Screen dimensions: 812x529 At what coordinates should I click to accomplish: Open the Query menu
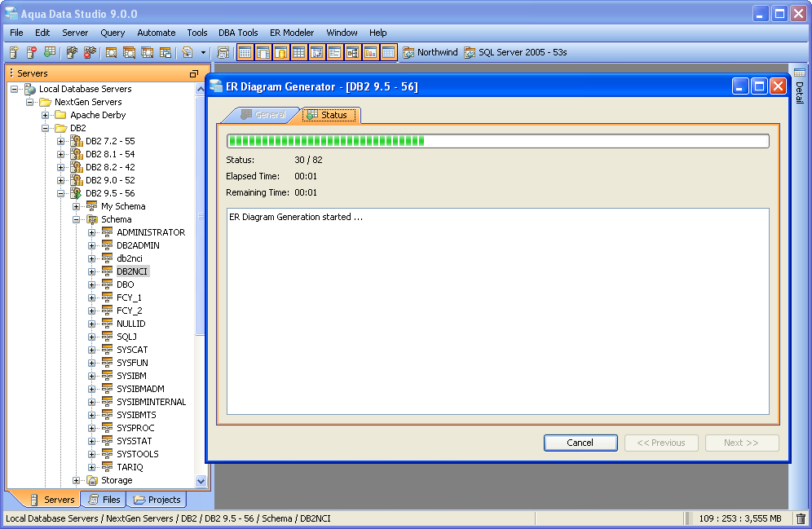pos(113,33)
